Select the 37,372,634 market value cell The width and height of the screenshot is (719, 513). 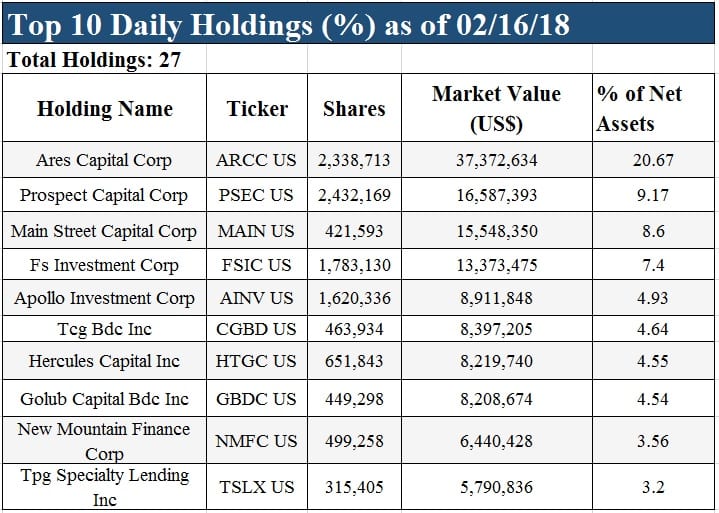click(497, 160)
